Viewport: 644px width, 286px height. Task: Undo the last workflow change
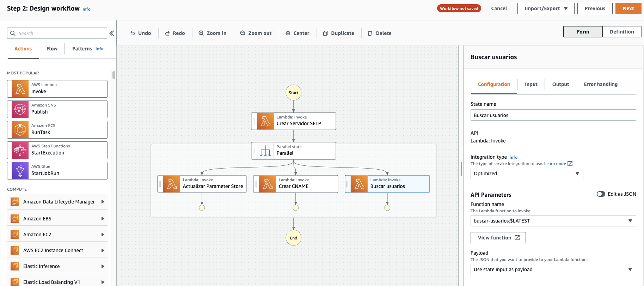(x=141, y=33)
